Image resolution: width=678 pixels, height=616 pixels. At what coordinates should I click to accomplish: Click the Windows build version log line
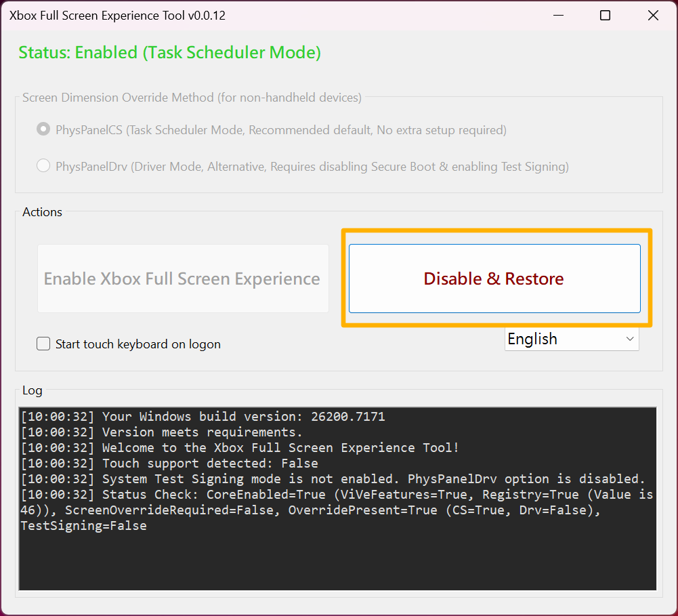203,417
